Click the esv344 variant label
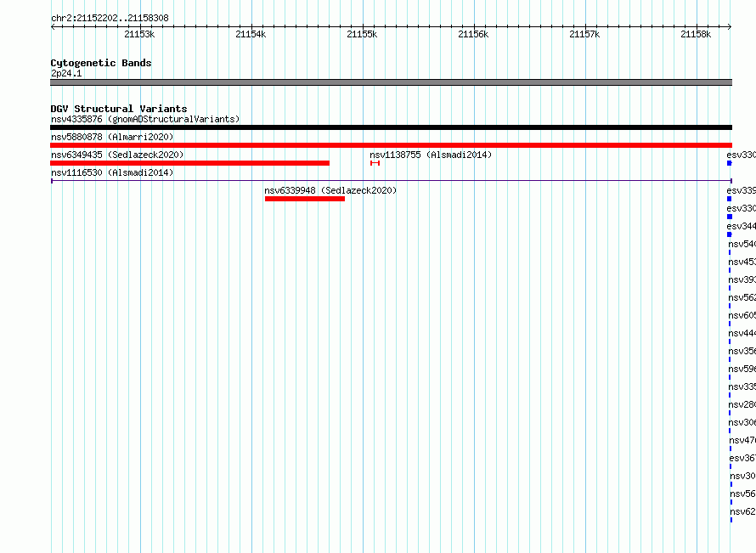Screen dimensions: 756x553 (x=741, y=226)
